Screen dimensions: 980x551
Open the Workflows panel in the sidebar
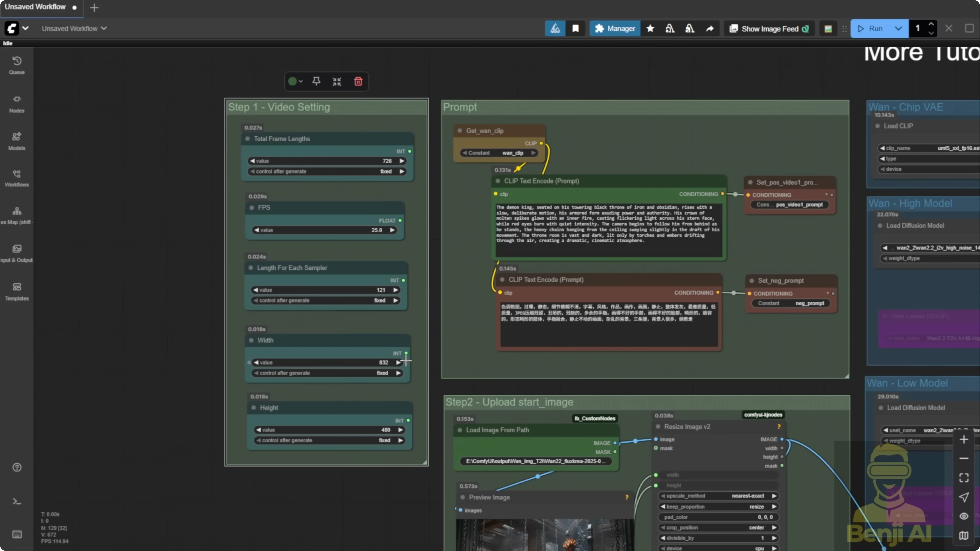[16, 177]
